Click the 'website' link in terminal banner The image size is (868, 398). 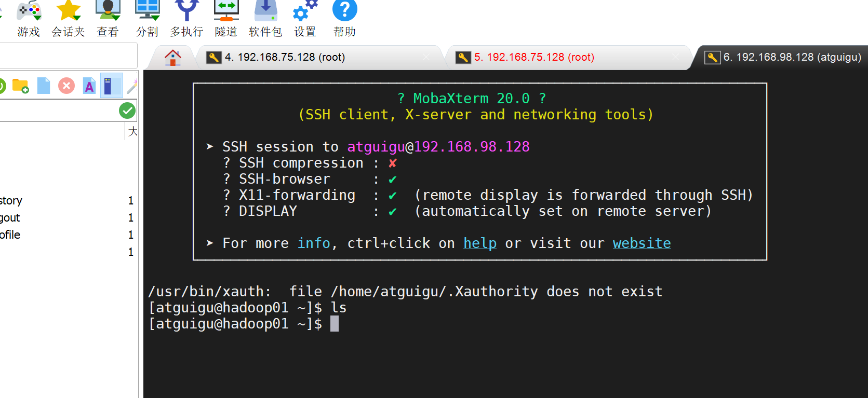click(x=642, y=243)
